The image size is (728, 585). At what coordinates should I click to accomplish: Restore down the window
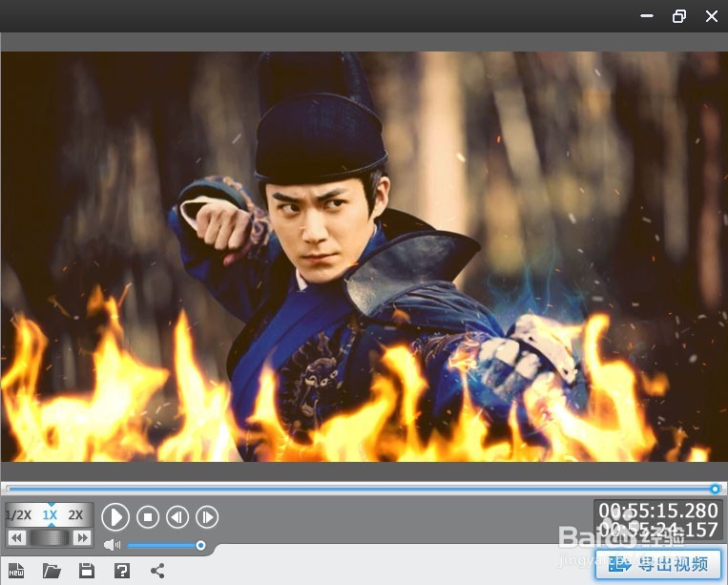click(x=679, y=16)
